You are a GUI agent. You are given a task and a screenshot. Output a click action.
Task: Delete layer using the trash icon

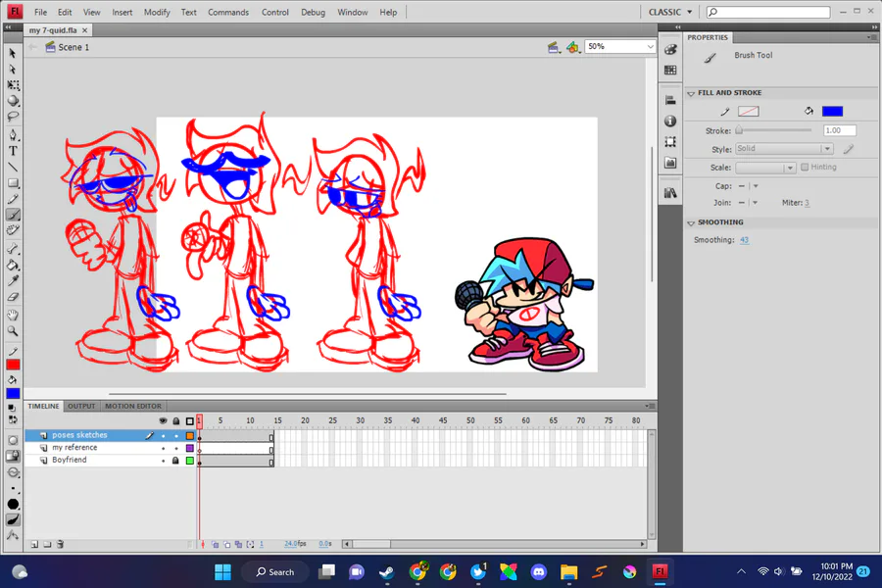[x=60, y=544]
